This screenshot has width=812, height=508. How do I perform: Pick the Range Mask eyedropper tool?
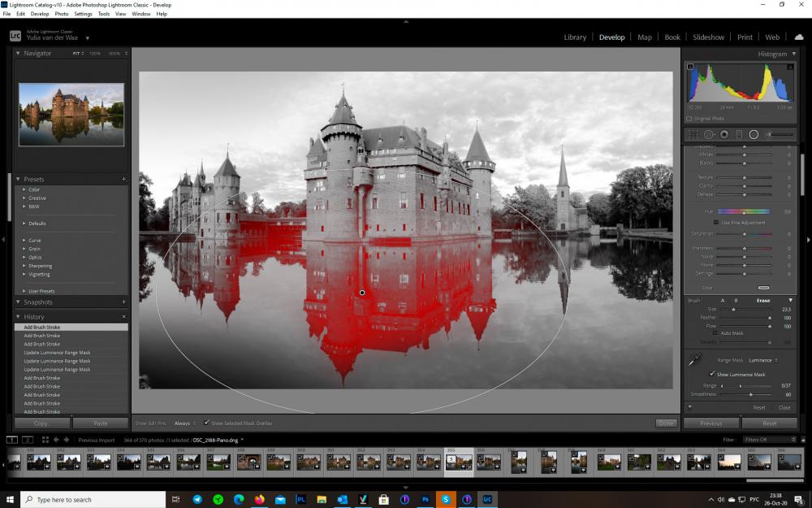point(694,360)
